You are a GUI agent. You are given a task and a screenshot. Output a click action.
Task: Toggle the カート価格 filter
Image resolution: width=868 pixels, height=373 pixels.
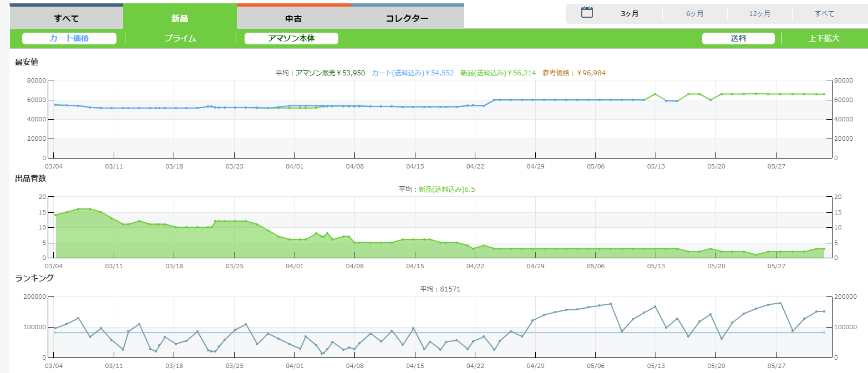69,38
